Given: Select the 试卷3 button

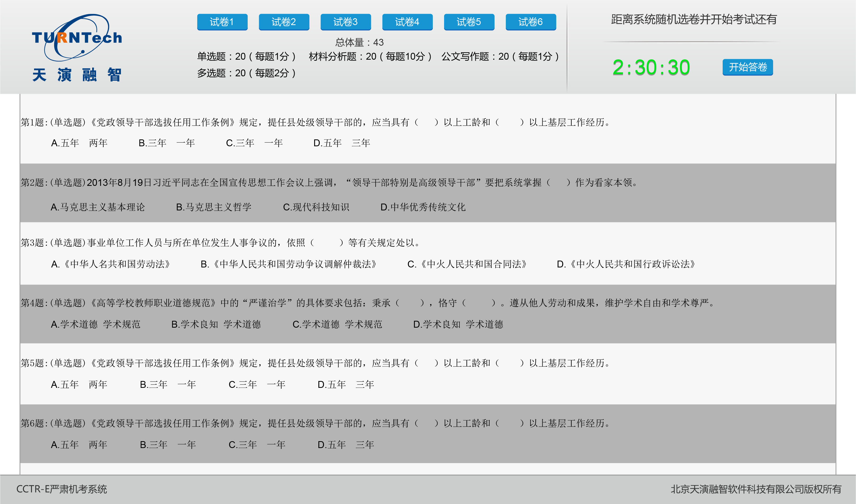Looking at the screenshot, I should 345,22.
